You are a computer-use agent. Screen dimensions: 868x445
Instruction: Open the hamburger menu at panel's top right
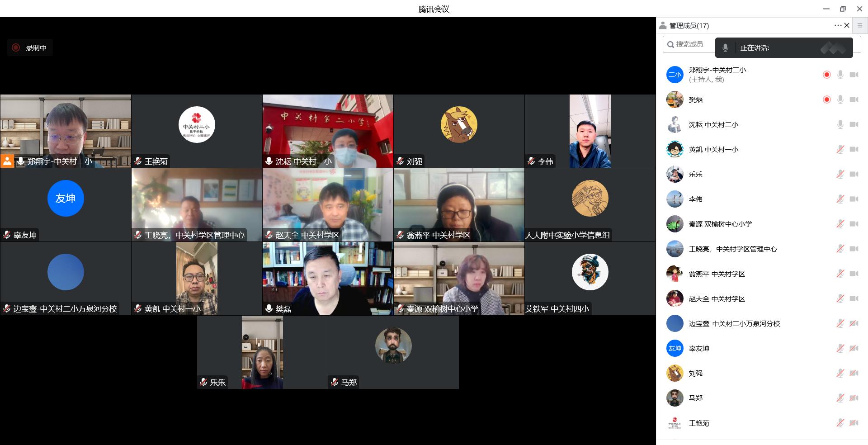860,26
